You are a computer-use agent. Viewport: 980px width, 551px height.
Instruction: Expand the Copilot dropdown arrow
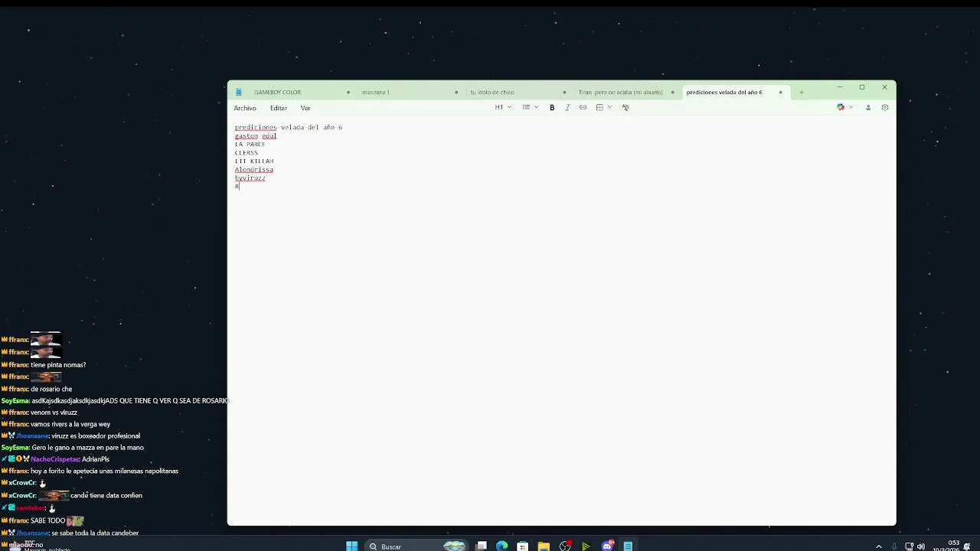click(x=851, y=107)
